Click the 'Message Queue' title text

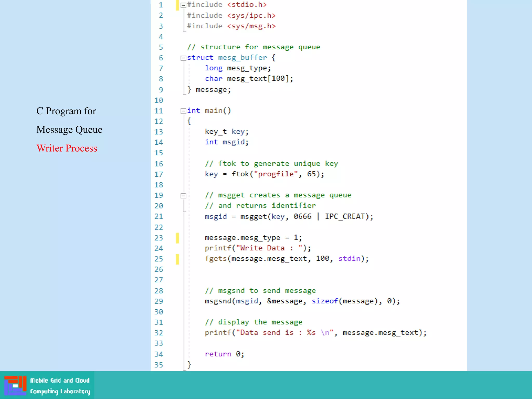point(69,129)
